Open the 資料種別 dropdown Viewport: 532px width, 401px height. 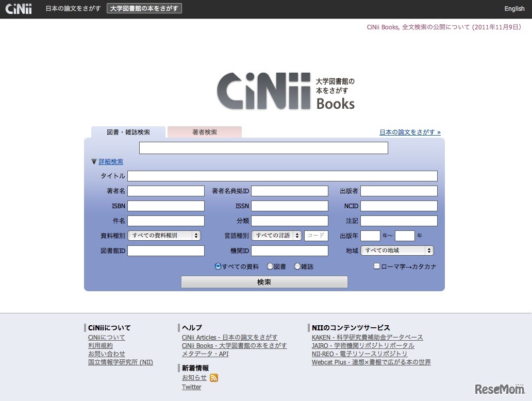164,236
